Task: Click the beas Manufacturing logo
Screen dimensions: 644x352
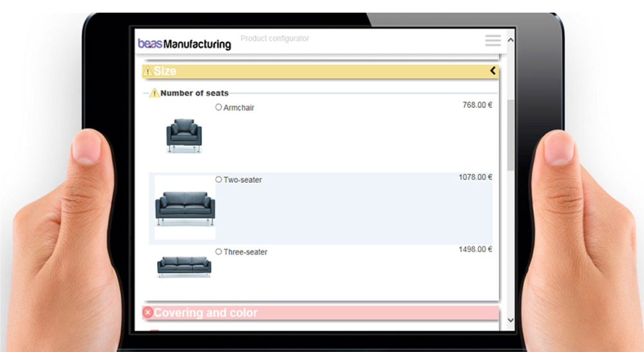Action: pyautogui.click(x=184, y=44)
